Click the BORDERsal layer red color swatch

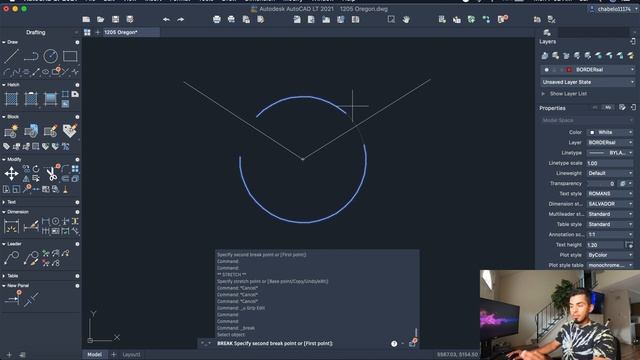point(569,70)
